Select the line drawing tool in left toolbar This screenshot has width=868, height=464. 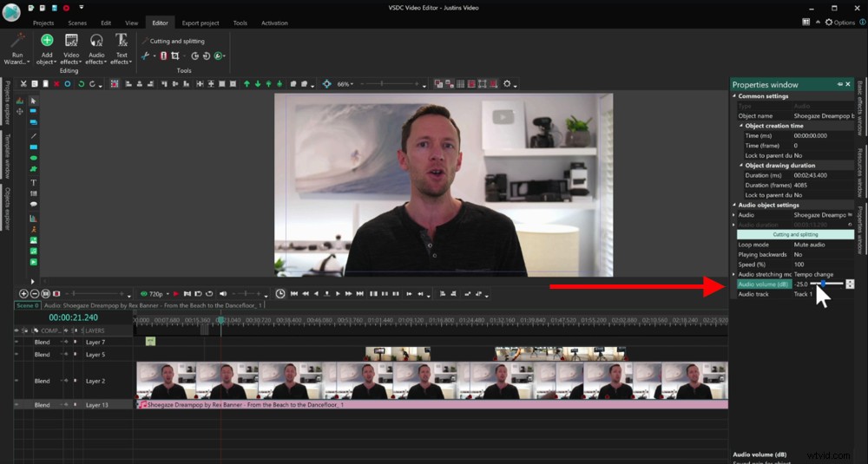click(33, 135)
